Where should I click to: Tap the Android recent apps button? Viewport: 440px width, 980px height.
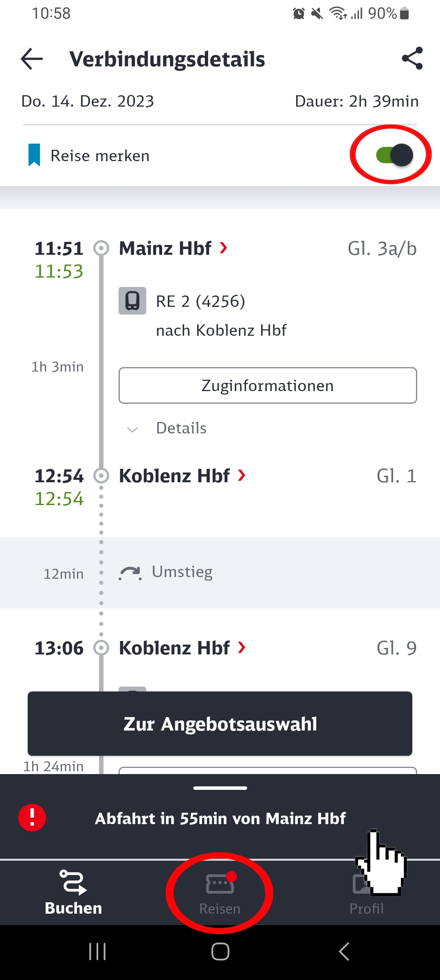pyautogui.click(x=97, y=952)
